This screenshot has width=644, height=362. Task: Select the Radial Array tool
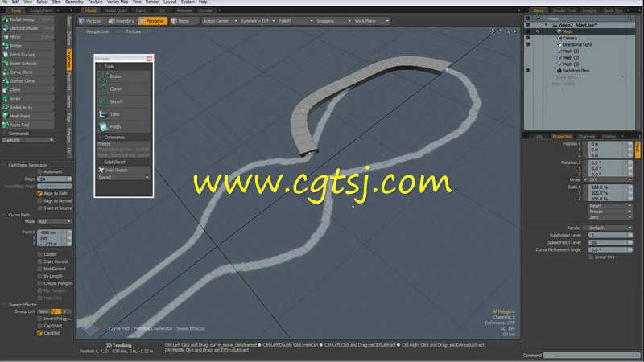pyautogui.click(x=27, y=108)
